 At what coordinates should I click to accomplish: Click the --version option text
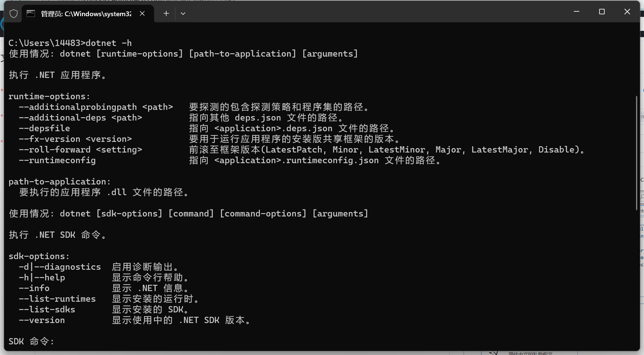[42, 320]
